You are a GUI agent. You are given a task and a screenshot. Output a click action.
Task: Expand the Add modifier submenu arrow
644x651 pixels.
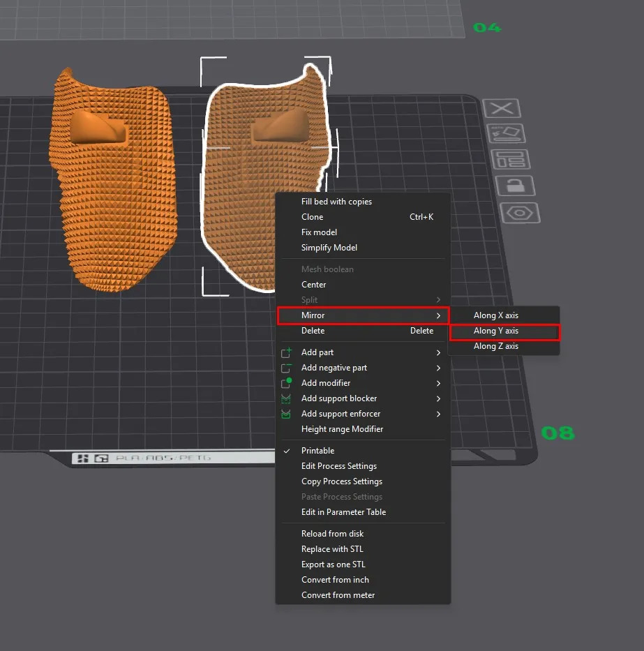438,383
